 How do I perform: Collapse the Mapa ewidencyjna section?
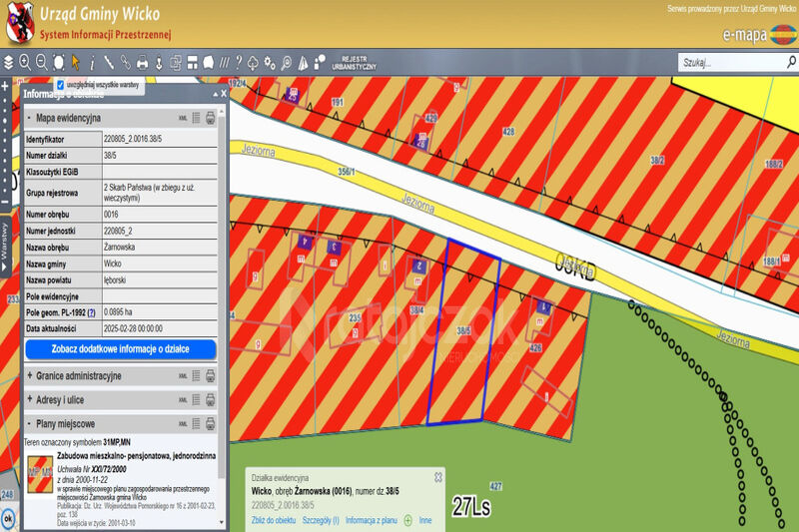[x=30, y=118]
